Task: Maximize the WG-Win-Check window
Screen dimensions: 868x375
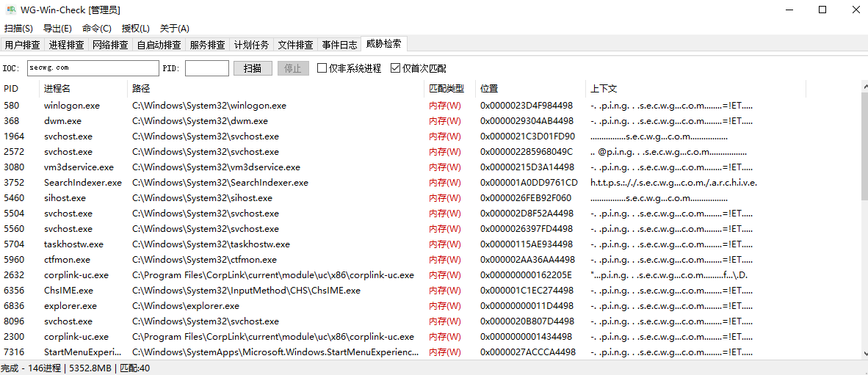Action: [822, 10]
